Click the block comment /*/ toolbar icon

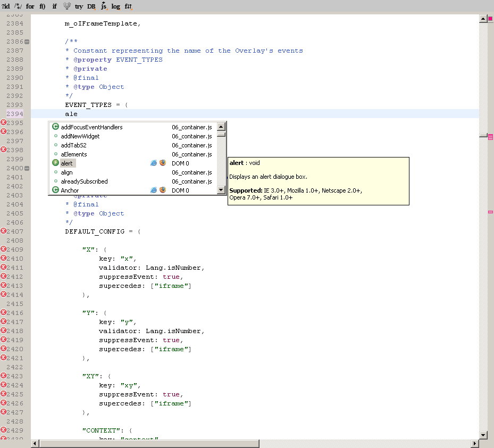18,6
